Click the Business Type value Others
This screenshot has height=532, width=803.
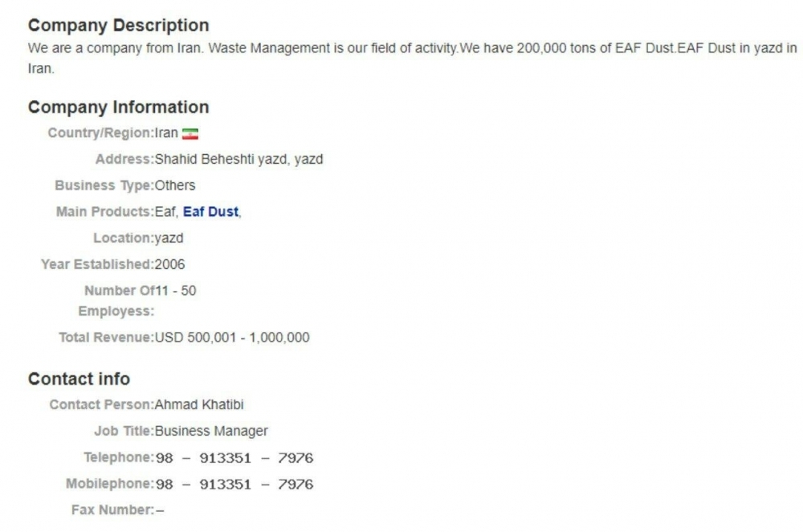tap(175, 185)
